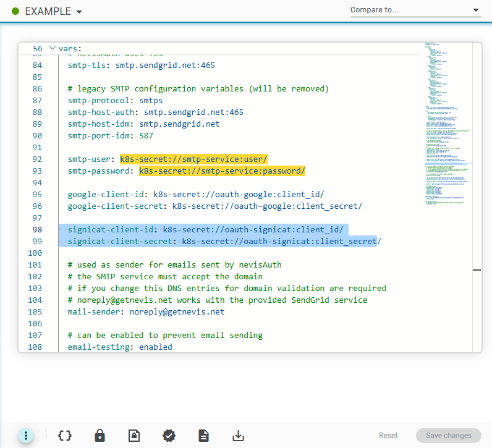Click the padlock secrets icon
Viewport: 492px width, 448px height.
tap(100, 436)
